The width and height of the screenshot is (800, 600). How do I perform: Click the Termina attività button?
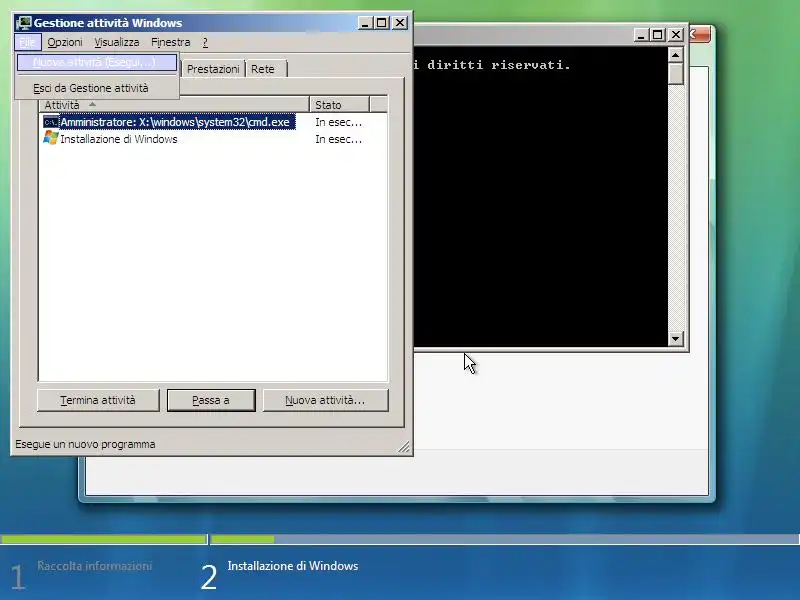pyautogui.click(x=98, y=401)
